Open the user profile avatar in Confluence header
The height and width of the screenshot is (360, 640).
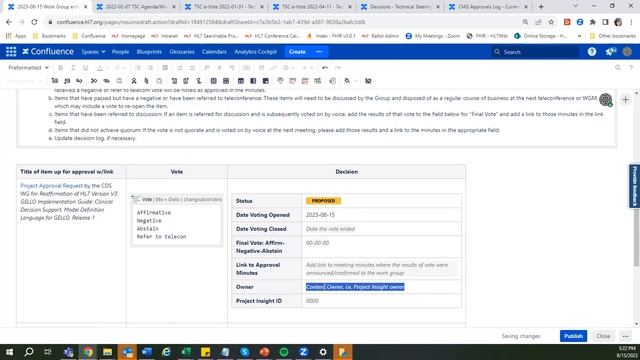click(x=627, y=52)
